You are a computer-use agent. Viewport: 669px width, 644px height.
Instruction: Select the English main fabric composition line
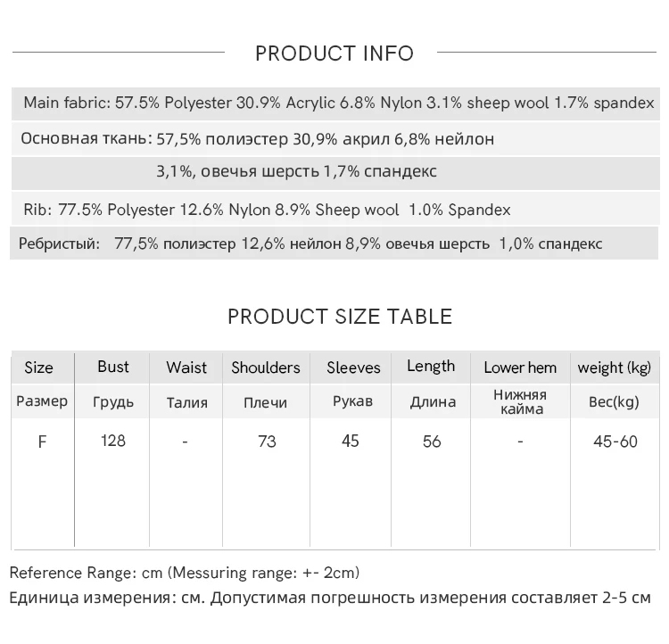(x=338, y=103)
